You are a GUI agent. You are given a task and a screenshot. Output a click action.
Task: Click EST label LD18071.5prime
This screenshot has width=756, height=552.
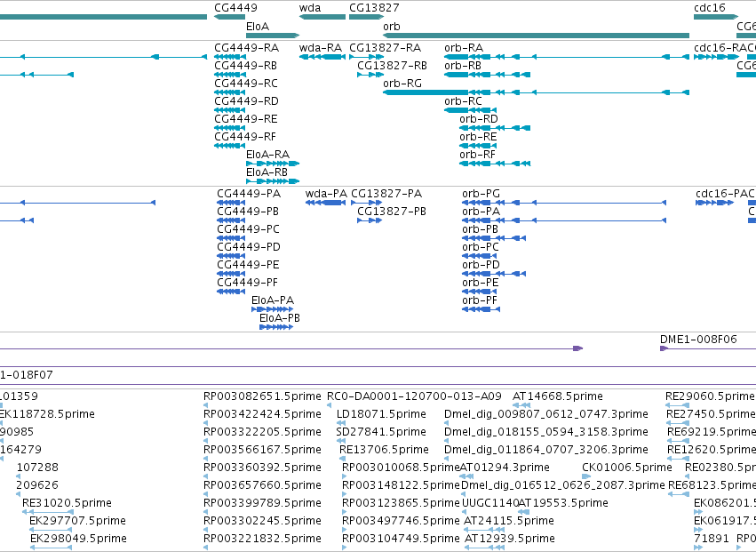(381, 414)
